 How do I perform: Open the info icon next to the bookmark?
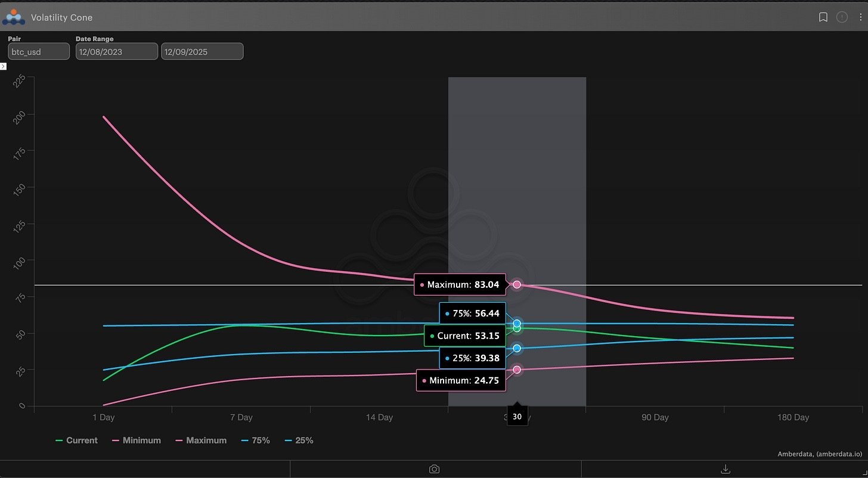click(842, 17)
